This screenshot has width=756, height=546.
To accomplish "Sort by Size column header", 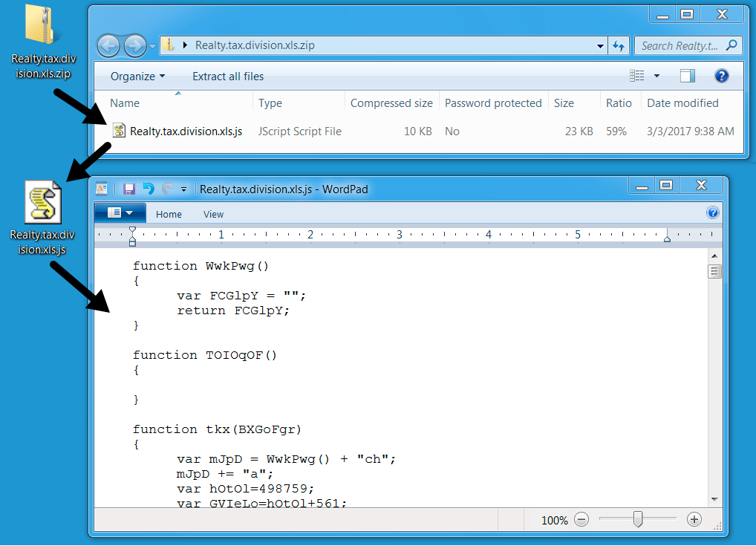I will click(564, 103).
